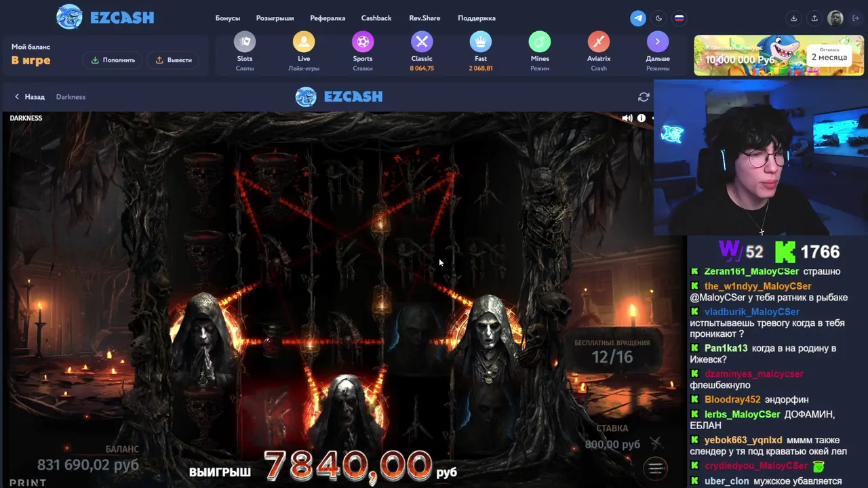Open the Бонусы menu
868x488 pixels.
pyautogui.click(x=228, y=18)
